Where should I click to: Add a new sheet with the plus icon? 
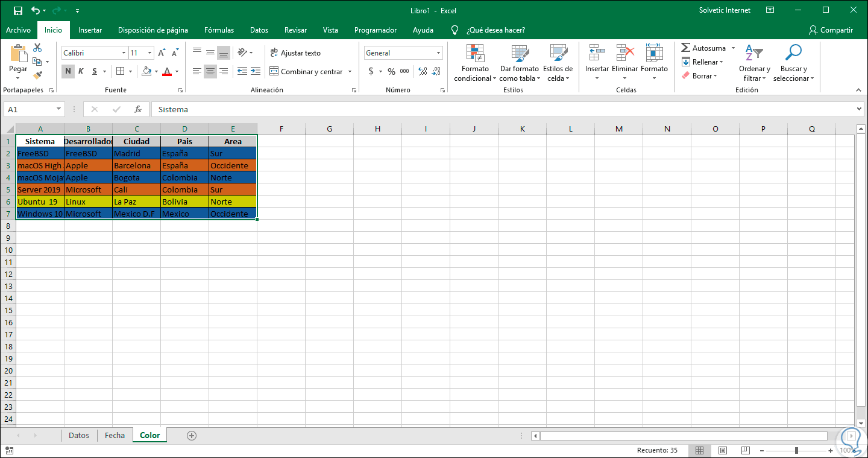tap(192, 435)
